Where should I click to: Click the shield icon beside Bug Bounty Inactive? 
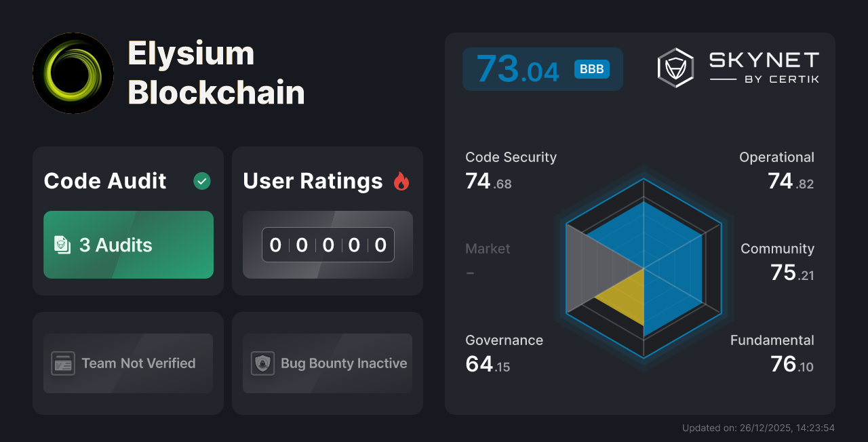point(263,363)
